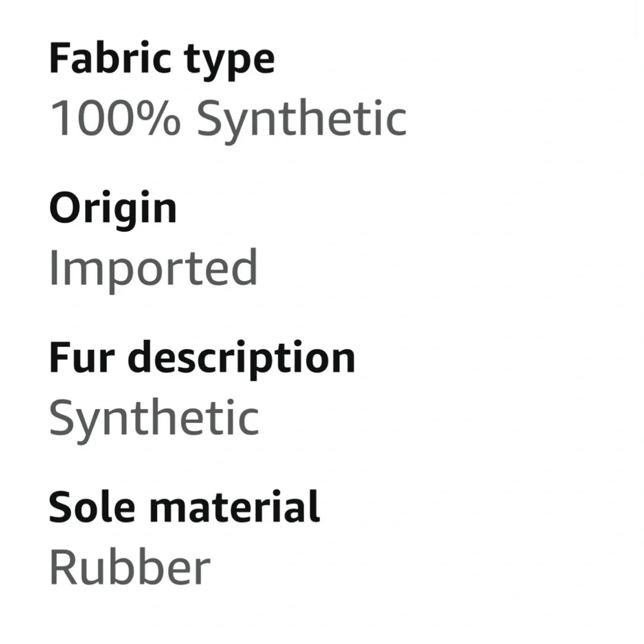Select Synthetic value under Fur description
The width and height of the screenshot is (644, 644).
click(x=154, y=418)
